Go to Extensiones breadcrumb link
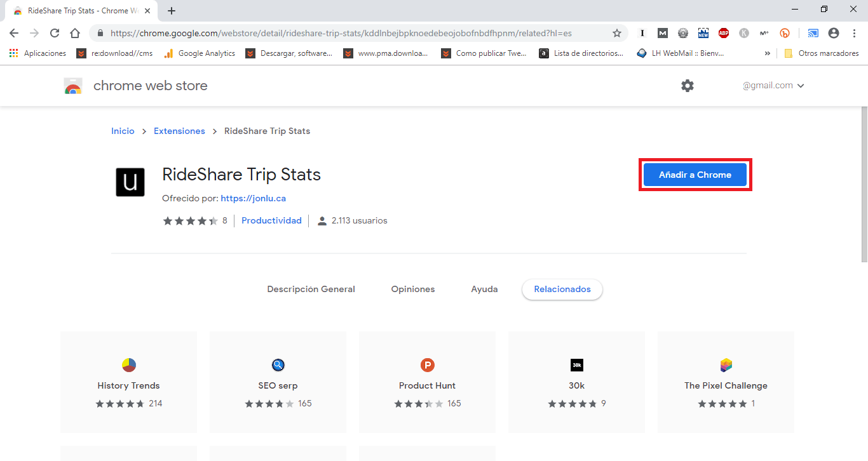The image size is (868, 461). 179,131
